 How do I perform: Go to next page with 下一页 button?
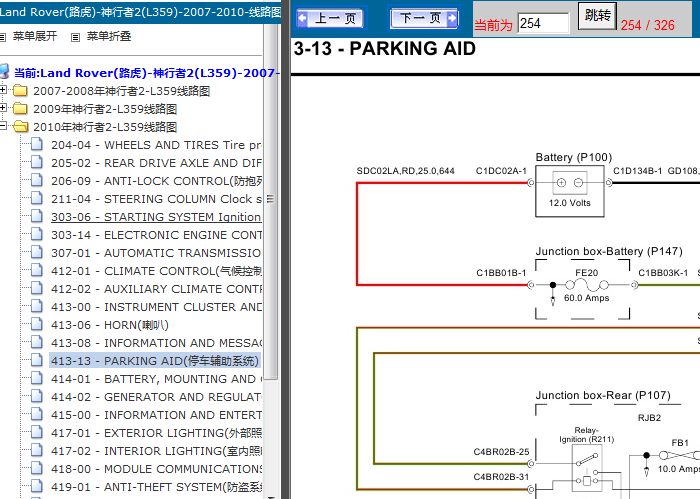coord(424,18)
